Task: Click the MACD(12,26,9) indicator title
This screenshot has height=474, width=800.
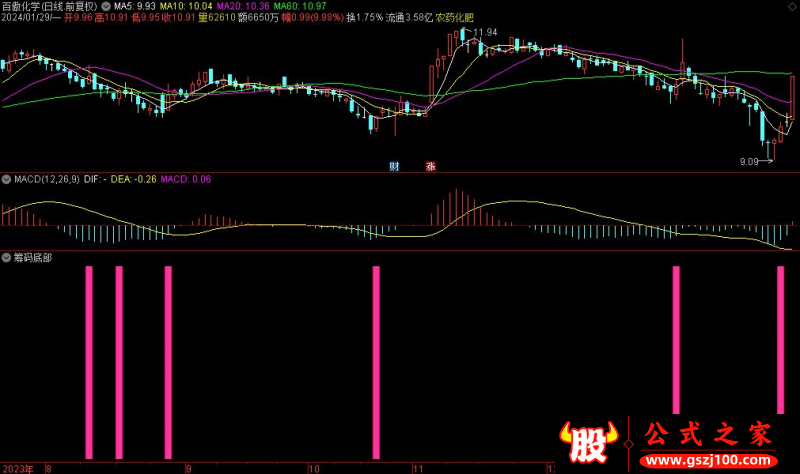Action: (x=47, y=179)
